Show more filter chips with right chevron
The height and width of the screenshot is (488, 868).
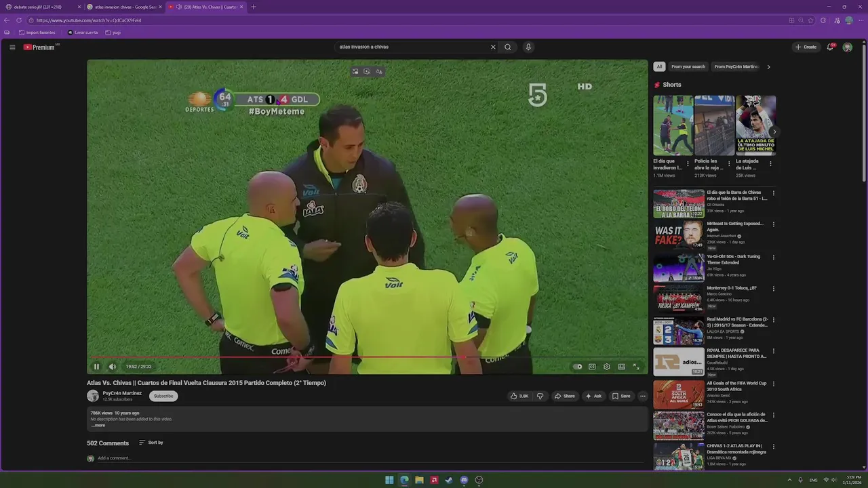(x=768, y=66)
